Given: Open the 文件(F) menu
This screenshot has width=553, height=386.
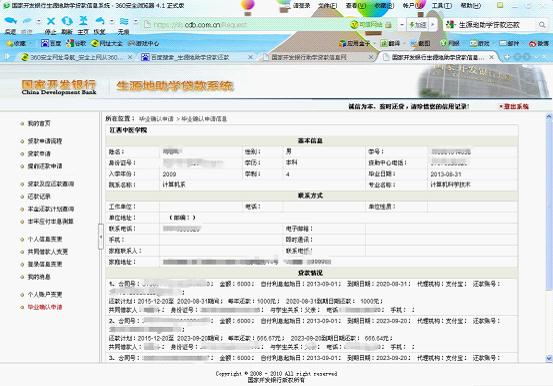Looking at the screenshot, I should click(x=327, y=6).
